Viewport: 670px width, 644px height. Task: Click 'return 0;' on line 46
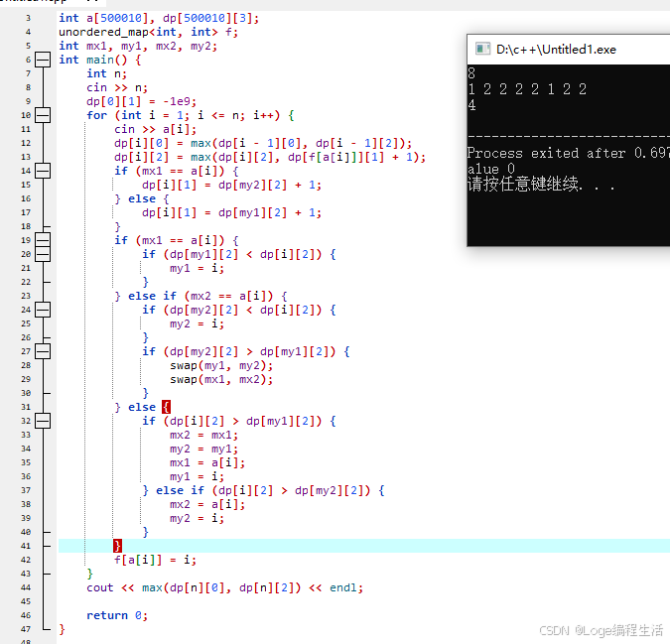pyautogui.click(x=117, y=615)
